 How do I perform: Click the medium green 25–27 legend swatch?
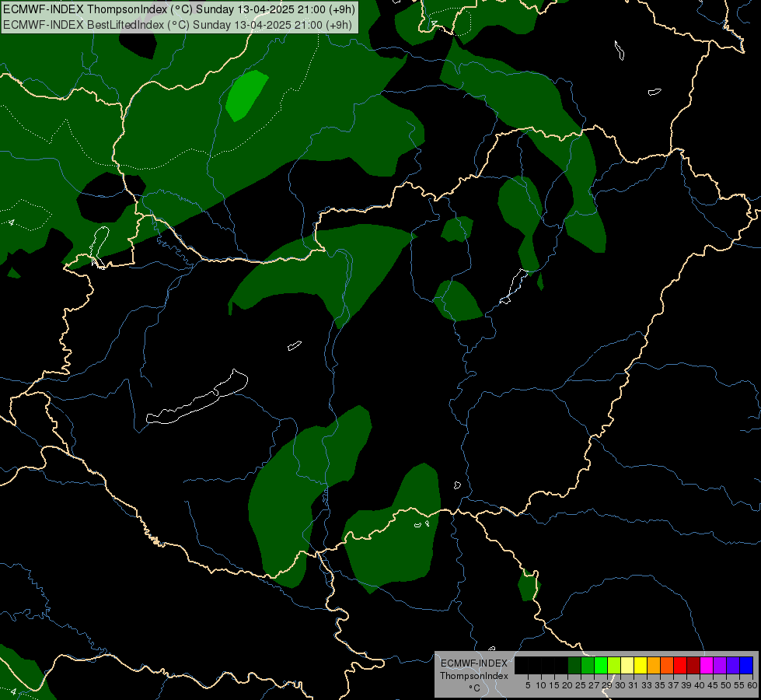pyautogui.click(x=588, y=665)
